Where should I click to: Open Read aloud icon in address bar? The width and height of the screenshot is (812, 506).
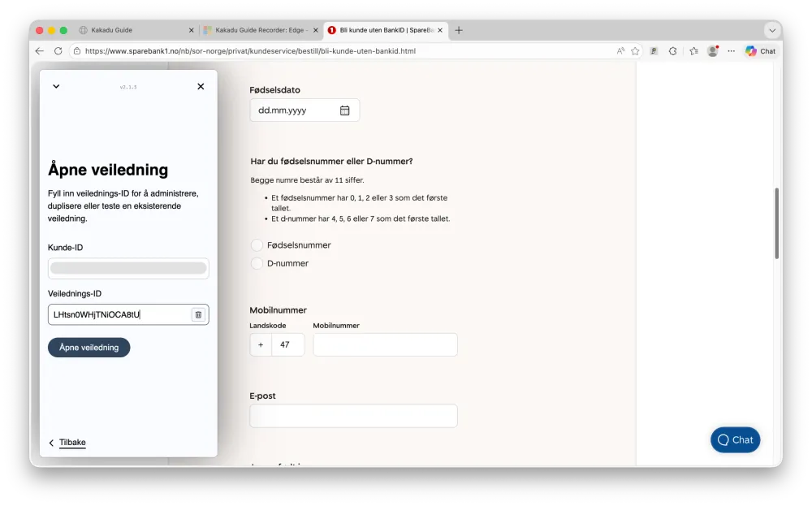pos(620,50)
